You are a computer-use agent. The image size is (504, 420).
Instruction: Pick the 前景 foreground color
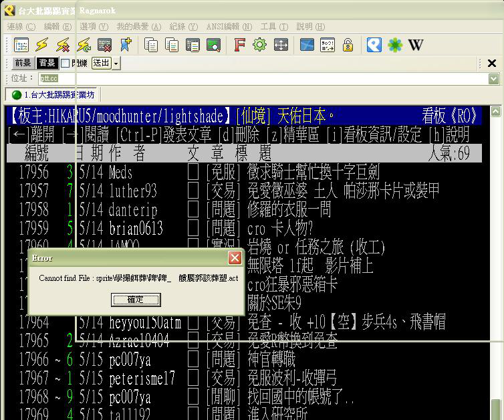tap(23, 63)
